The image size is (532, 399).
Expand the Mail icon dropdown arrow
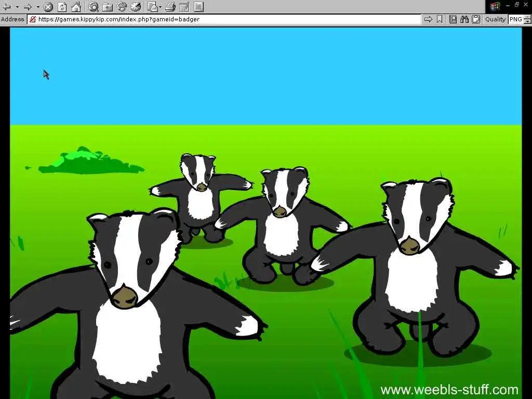tap(160, 6)
